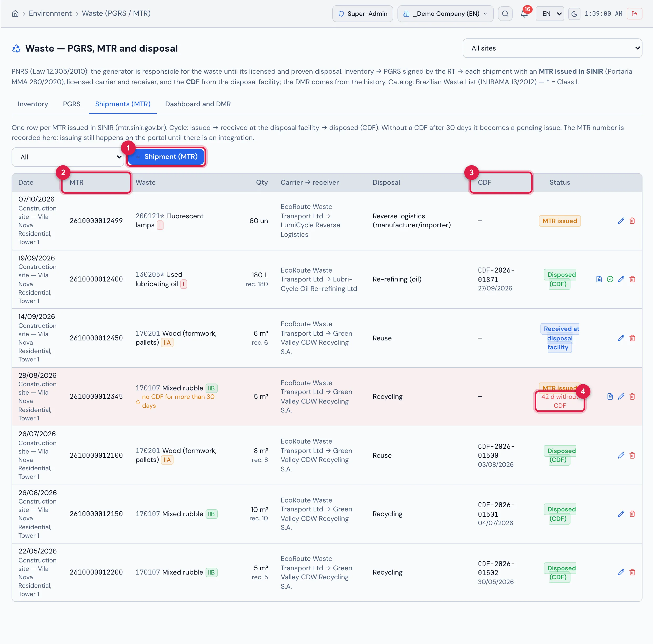Open notifications bell with 16 badge
The height and width of the screenshot is (644, 653).
tap(524, 13)
